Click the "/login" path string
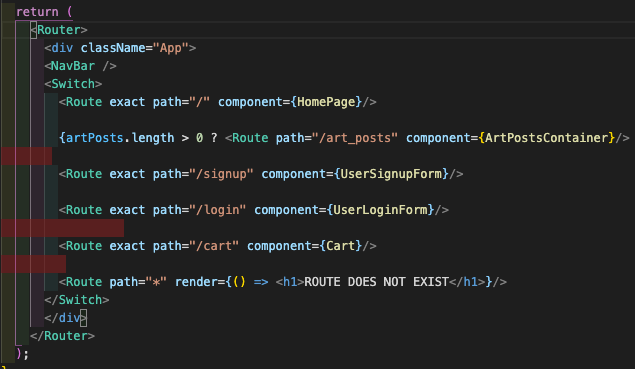The image size is (635, 369). [x=217, y=210]
